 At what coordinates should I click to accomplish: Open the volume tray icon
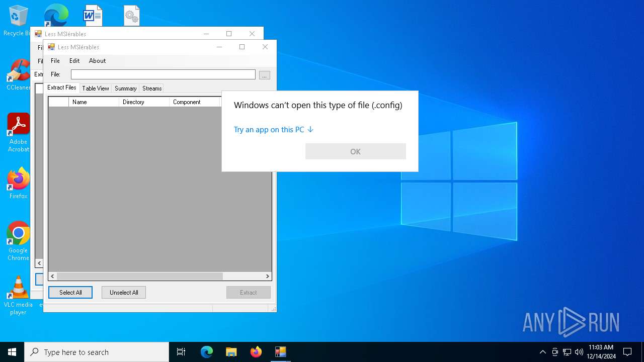click(x=579, y=352)
